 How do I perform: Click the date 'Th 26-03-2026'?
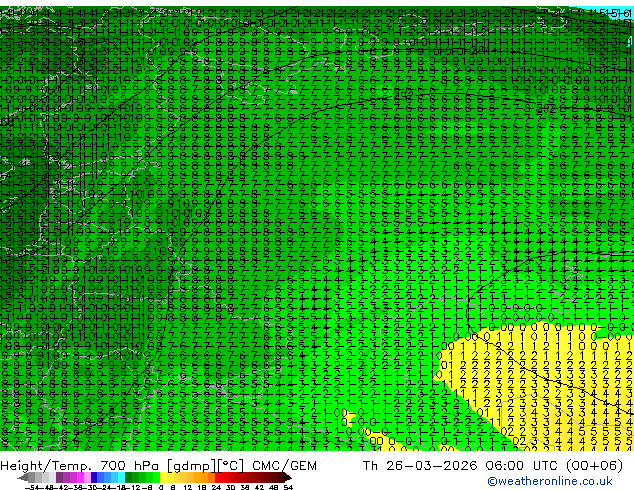pyautogui.click(x=420, y=466)
